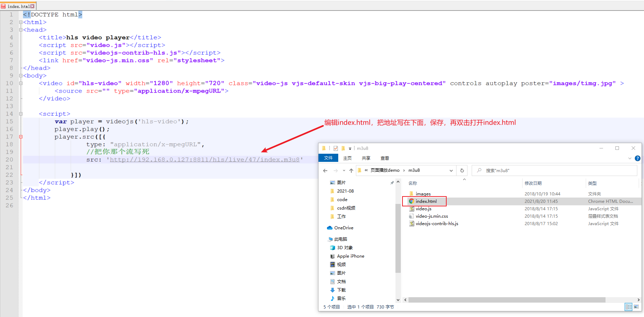644x317 pixels.
Task: Click the search m3u8 input field
Action: point(554,170)
